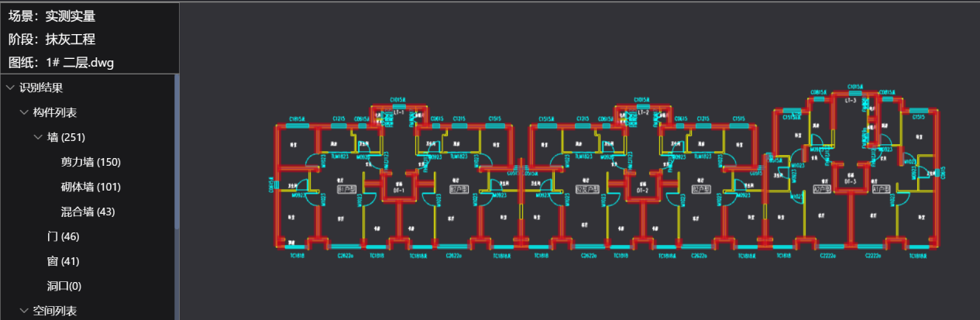Collapse the 识别结果 tree root

[10, 88]
